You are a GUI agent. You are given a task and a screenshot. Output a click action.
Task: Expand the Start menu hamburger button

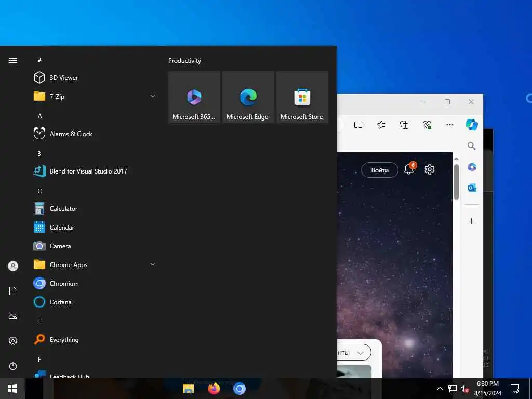(13, 60)
